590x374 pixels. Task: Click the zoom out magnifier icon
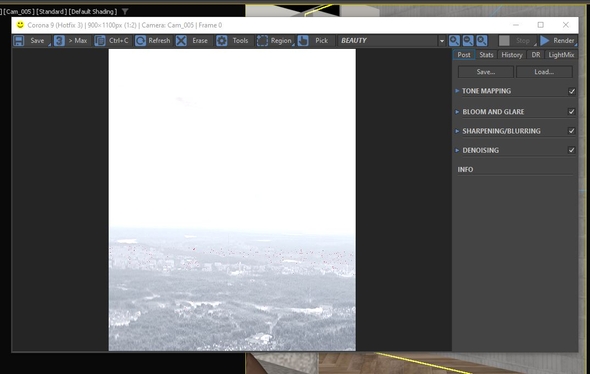click(468, 41)
